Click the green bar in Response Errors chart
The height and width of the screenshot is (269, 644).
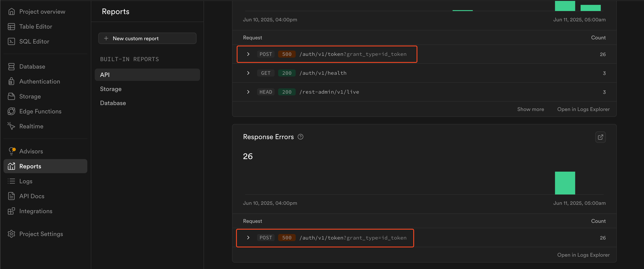point(565,183)
